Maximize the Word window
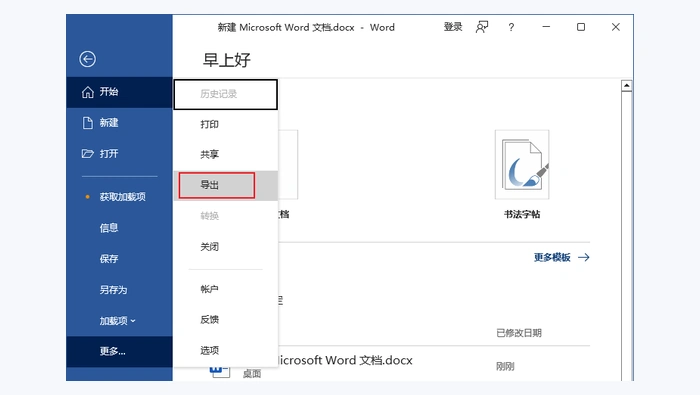700x395 pixels. 581,27
